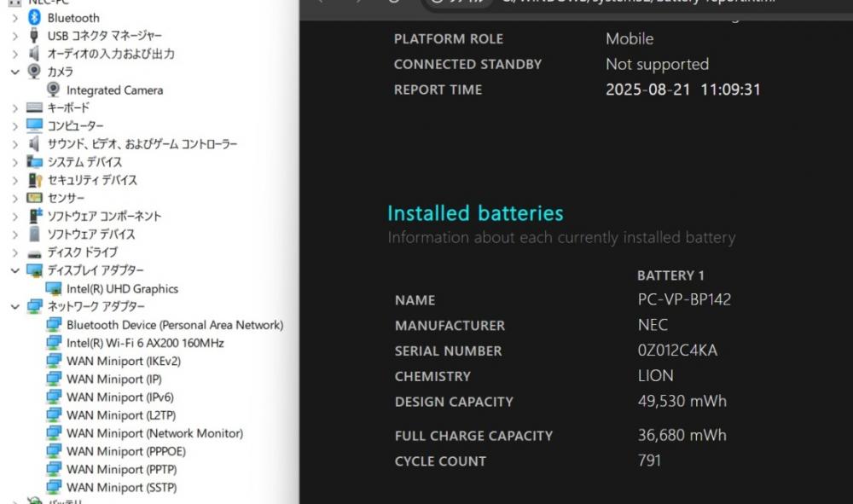Click platform role value Mobile
Screen dimensions: 853x504
click(x=630, y=38)
